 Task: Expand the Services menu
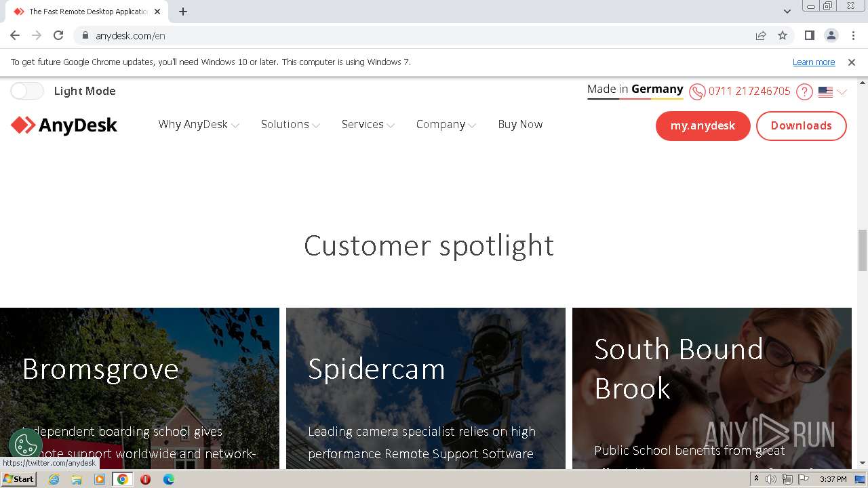click(x=368, y=125)
